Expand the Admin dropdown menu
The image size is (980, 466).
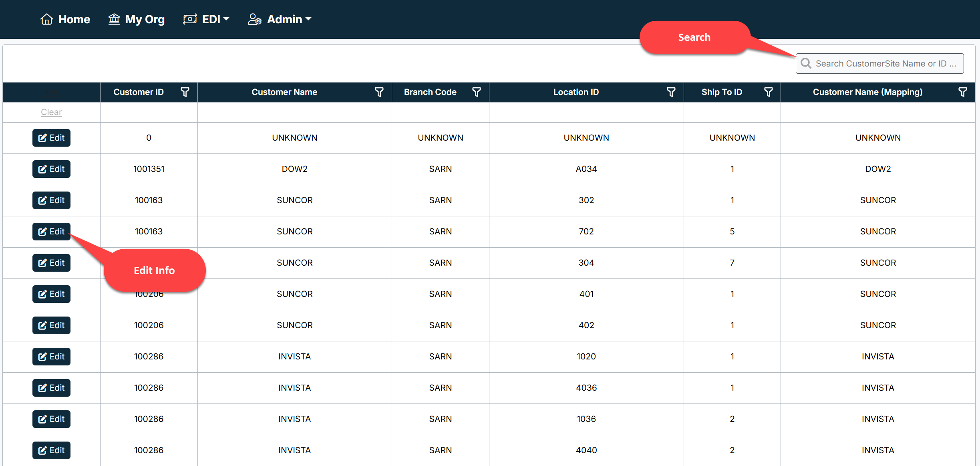pos(280,19)
